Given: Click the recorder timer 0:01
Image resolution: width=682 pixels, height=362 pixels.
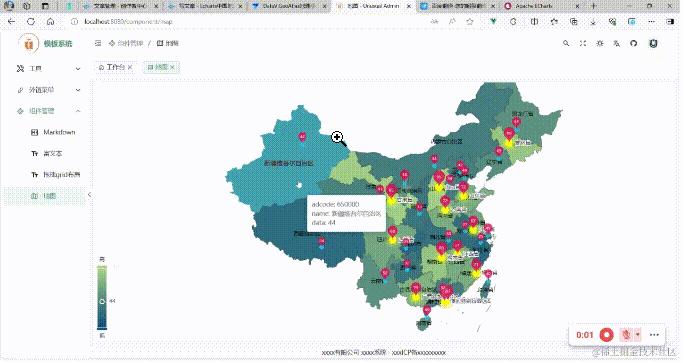Looking at the screenshot, I should click(x=585, y=335).
